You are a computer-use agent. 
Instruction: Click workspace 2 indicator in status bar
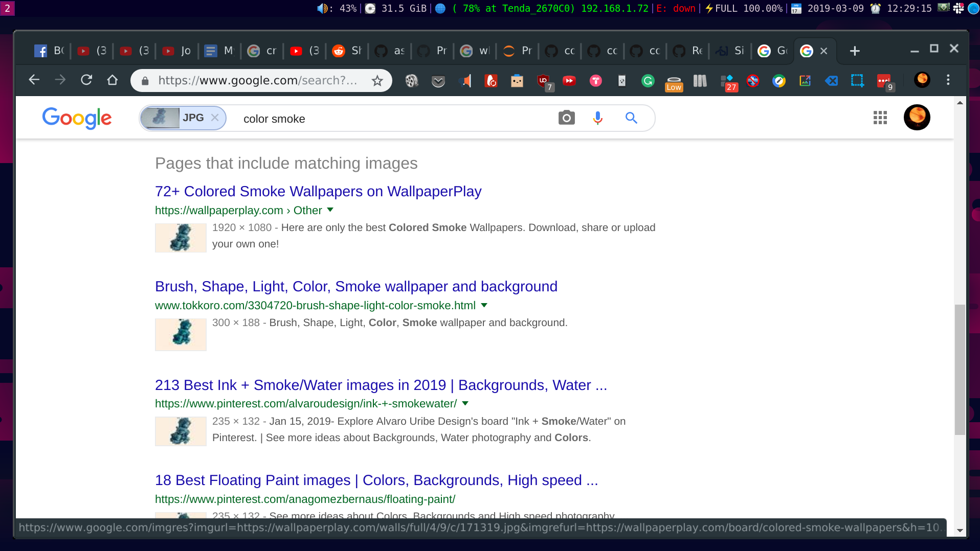tap(7, 8)
